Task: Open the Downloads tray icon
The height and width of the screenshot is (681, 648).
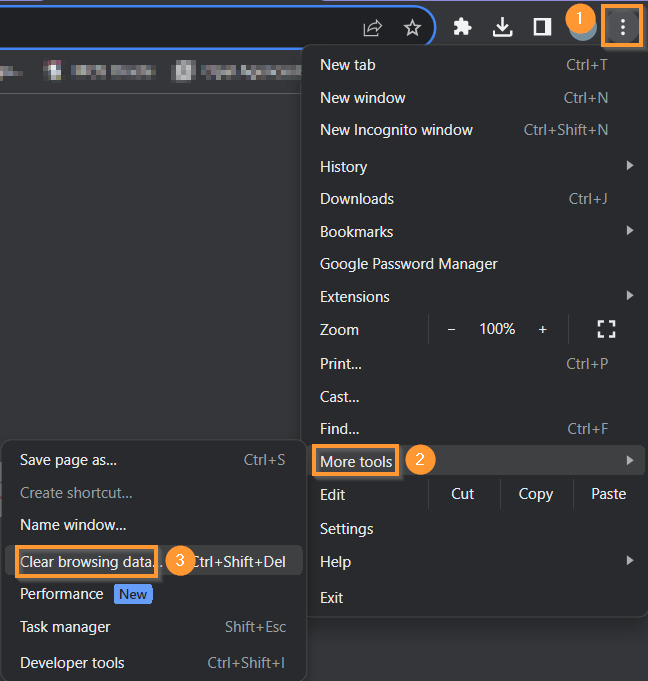Action: [503, 27]
